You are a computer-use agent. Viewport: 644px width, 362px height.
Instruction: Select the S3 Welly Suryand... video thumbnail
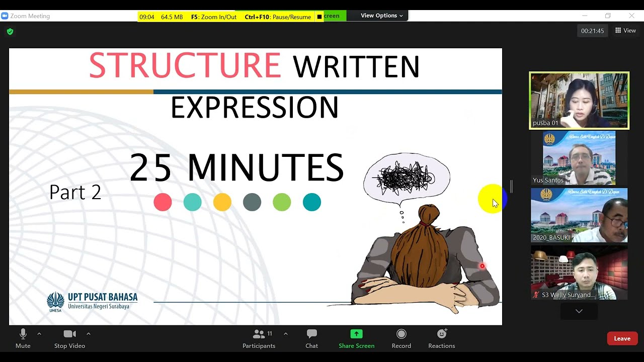tap(579, 273)
